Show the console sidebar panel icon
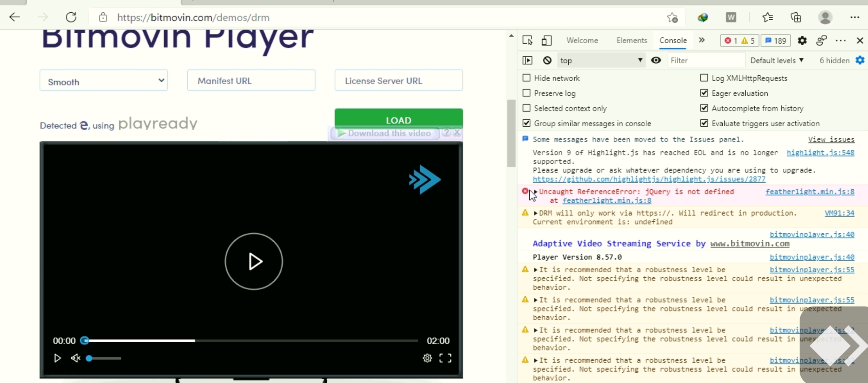 point(527,60)
